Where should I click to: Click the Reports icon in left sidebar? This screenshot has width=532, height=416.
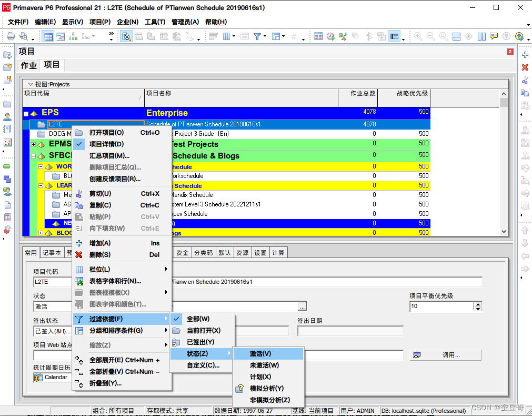tap(7, 142)
